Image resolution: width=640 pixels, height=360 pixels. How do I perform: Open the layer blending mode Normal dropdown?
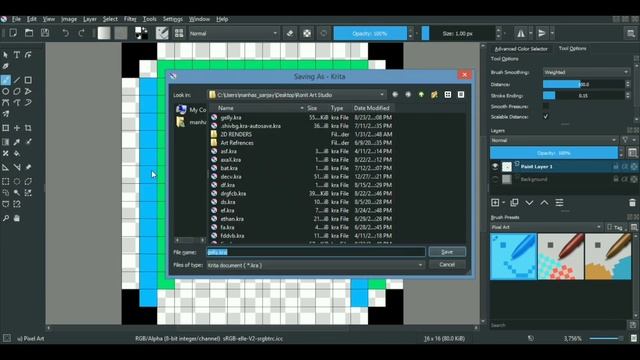pos(553,140)
